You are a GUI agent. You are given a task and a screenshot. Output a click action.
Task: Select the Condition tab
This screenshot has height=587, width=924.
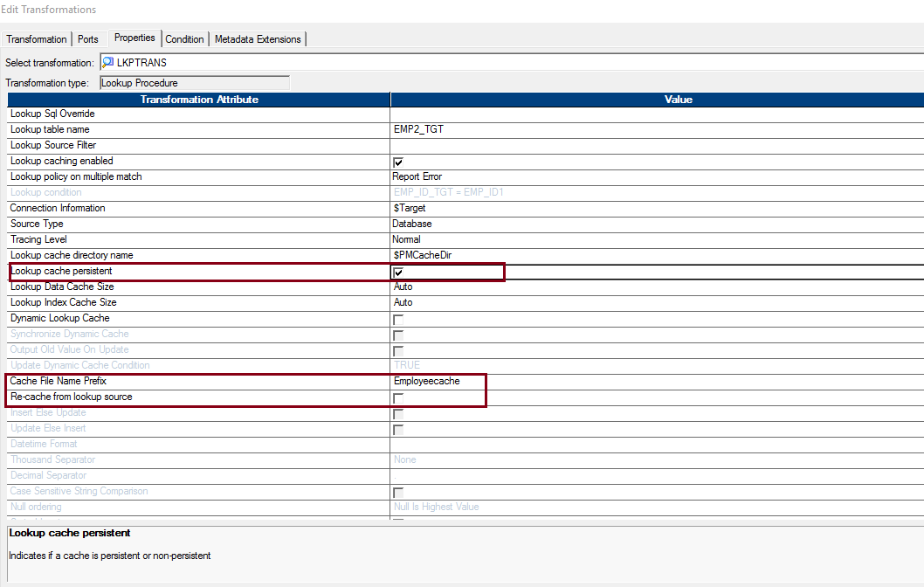point(184,38)
